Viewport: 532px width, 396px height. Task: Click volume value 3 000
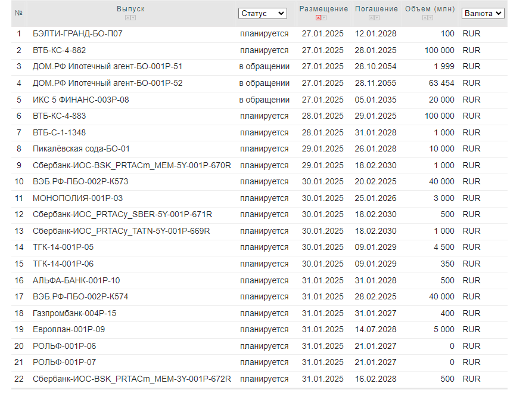444,199
